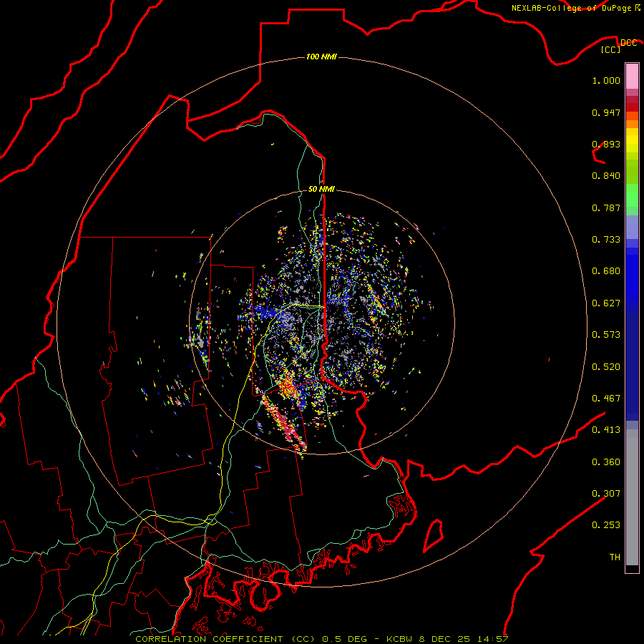Click the 0.893 value on color scale
644x644 pixels.
pyautogui.click(x=606, y=144)
